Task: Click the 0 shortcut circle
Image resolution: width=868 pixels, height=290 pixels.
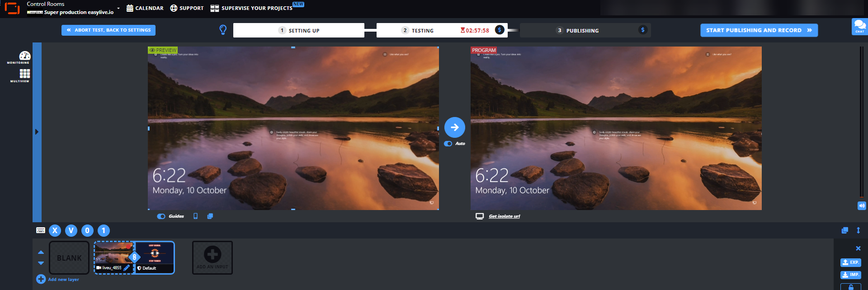Action: pos(87,230)
